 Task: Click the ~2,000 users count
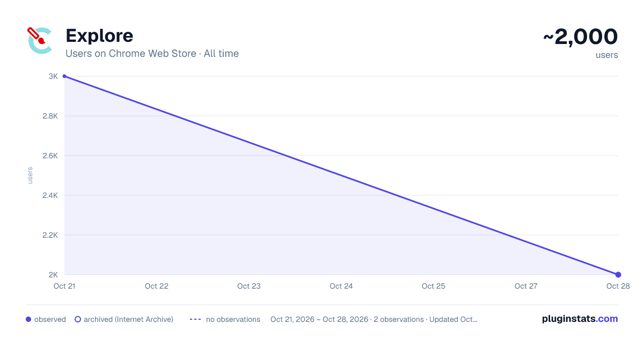pyautogui.click(x=580, y=36)
